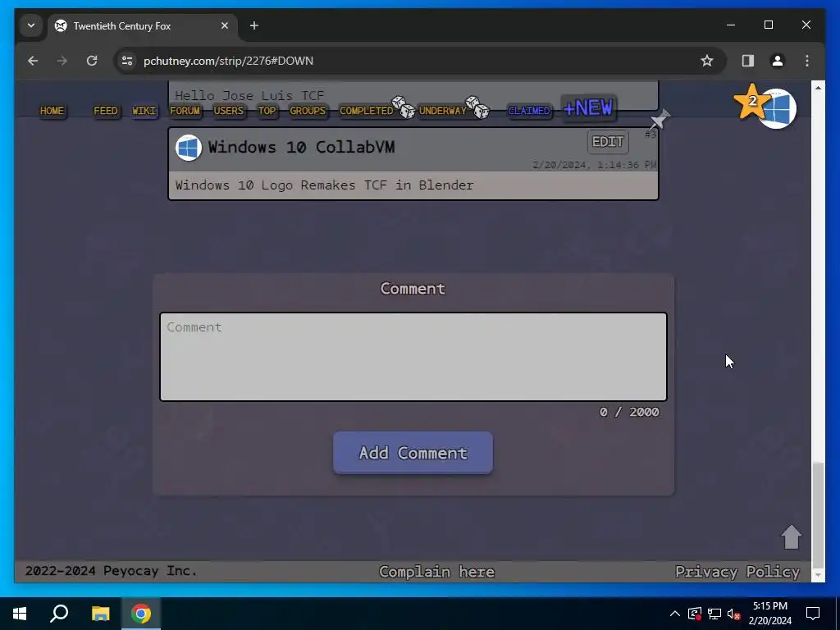Image resolution: width=840 pixels, height=630 pixels.
Task: Open the tab search dropdown arrow
Action: coord(31,25)
